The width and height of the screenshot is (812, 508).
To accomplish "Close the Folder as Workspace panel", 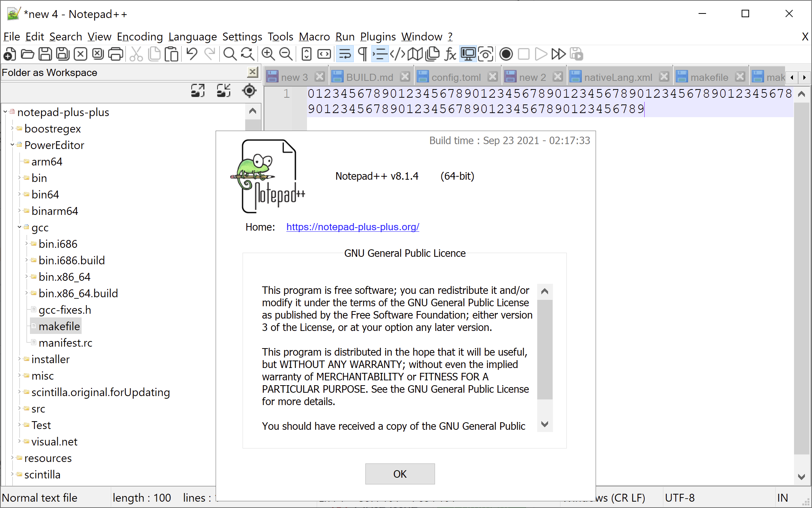I will pos(253,72).
